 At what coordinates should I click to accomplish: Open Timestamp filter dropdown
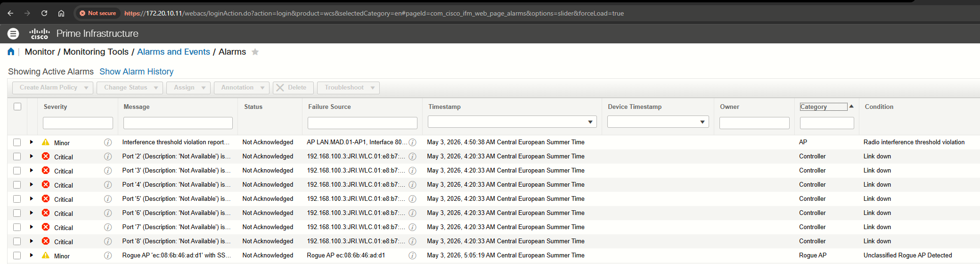[x=590, y=122]
